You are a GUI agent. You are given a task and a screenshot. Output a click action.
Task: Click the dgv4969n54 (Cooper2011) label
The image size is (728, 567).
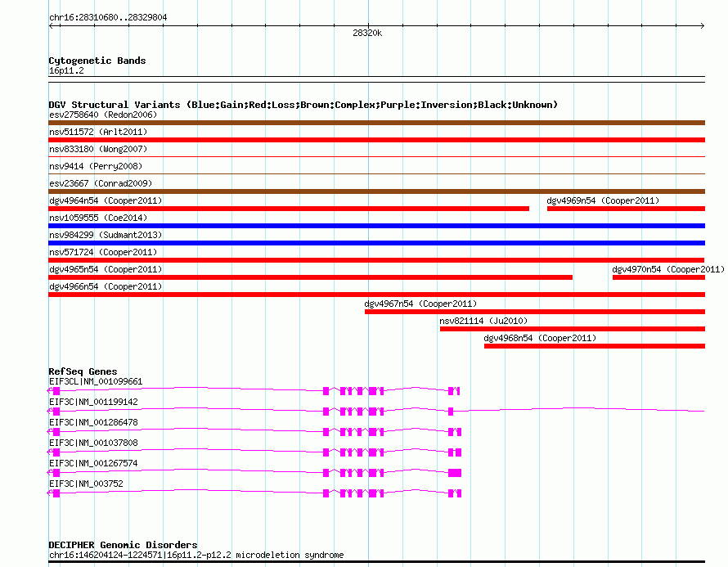603,200
